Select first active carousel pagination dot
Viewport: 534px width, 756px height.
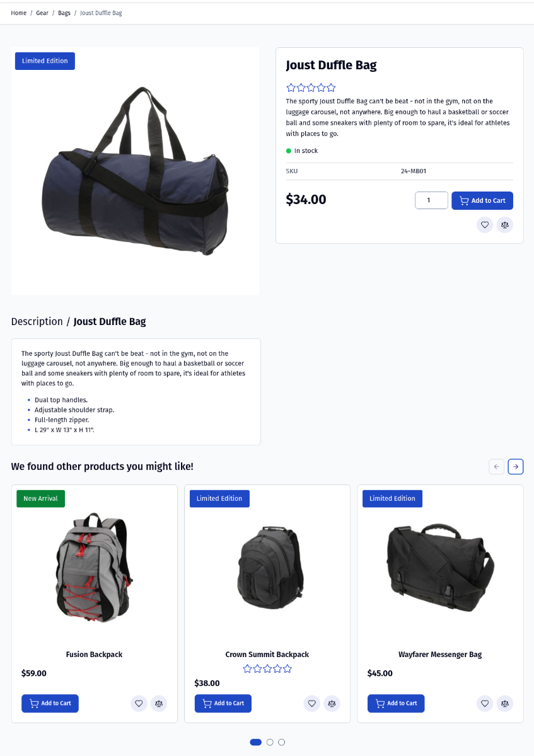pyautogui.click(x=256, y=742)
